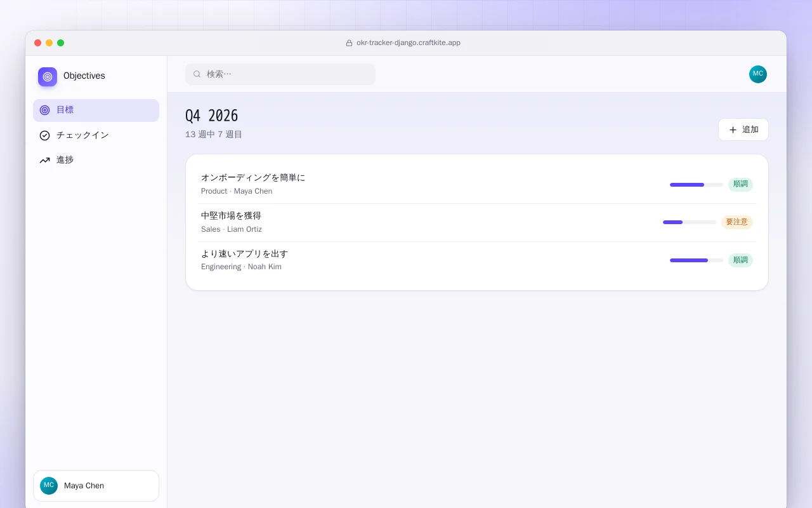812x508 pixels.
Task: Open the Maya Chen profile card
Action: coord(96,486)
